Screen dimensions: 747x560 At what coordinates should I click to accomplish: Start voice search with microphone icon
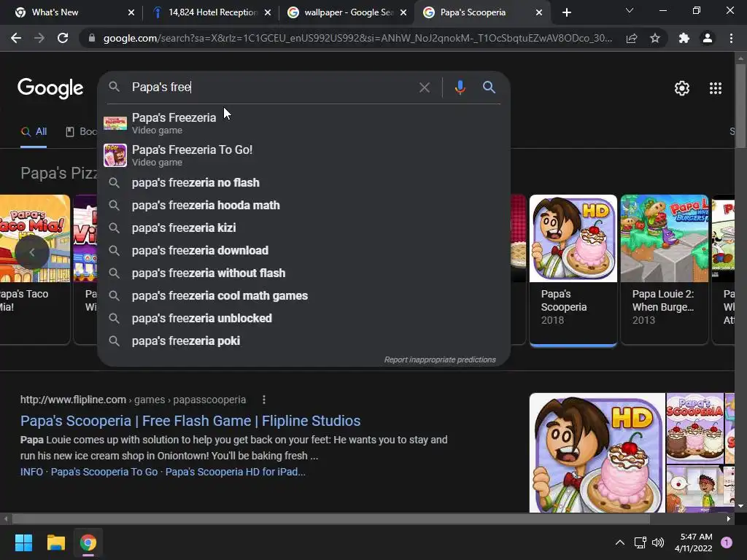460,87
